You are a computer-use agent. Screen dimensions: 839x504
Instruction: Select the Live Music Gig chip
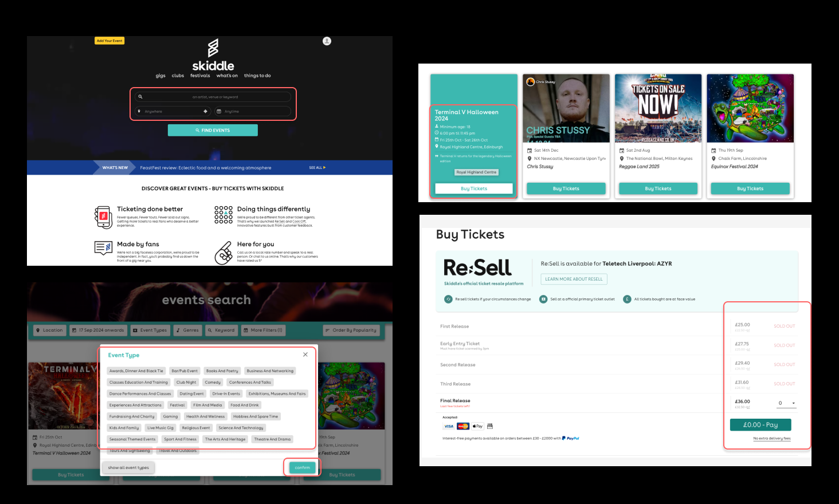(160, 428)
